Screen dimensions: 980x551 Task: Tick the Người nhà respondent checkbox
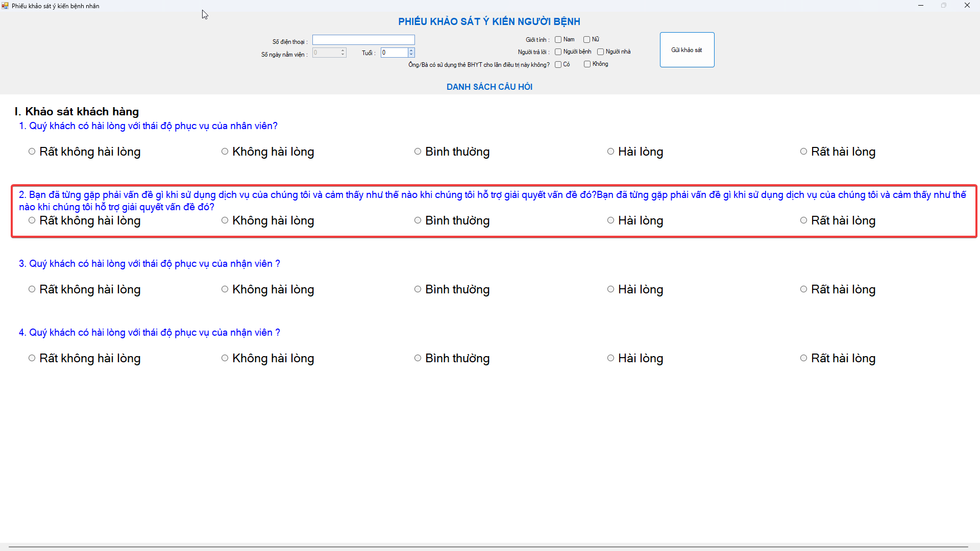[x=601, y=52]
